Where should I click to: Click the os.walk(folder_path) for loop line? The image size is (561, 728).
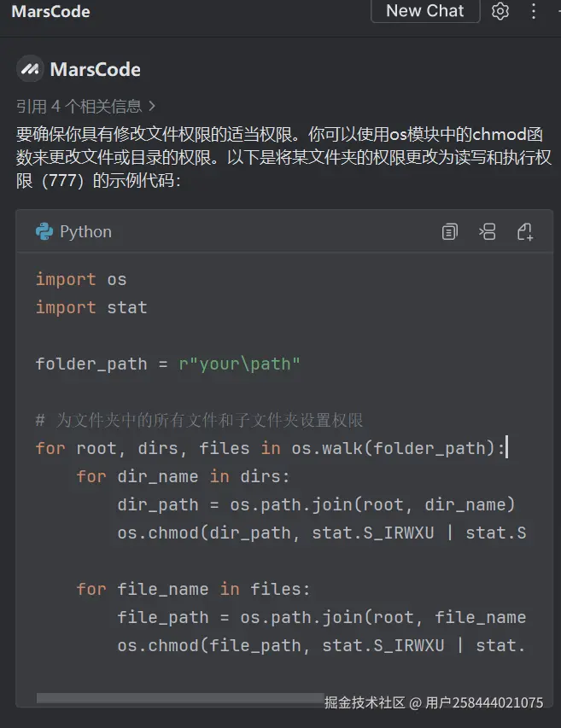point(271,448)
